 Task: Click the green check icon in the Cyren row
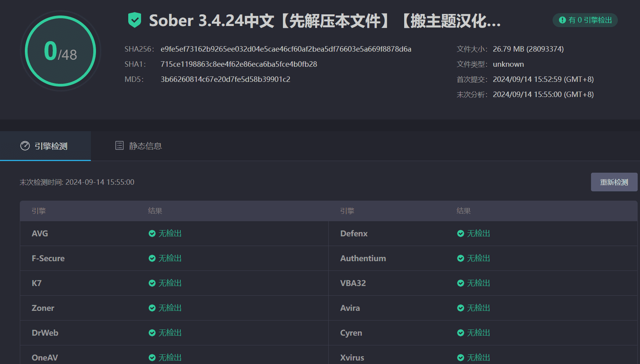(460, 333)
